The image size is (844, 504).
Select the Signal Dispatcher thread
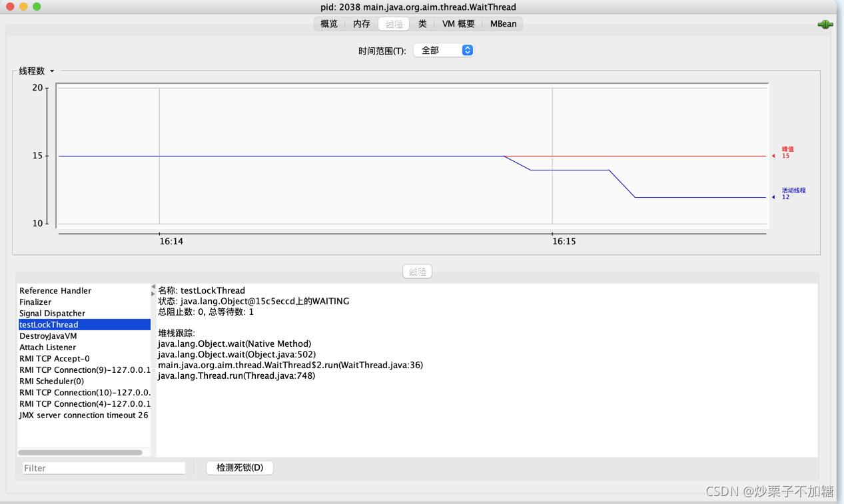pos(84,314)
